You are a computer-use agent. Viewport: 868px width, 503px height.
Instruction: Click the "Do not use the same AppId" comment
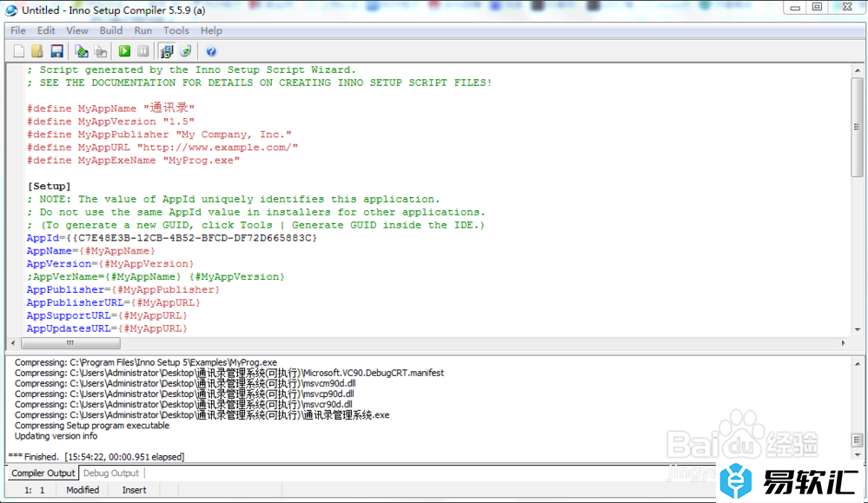[256, 213]
